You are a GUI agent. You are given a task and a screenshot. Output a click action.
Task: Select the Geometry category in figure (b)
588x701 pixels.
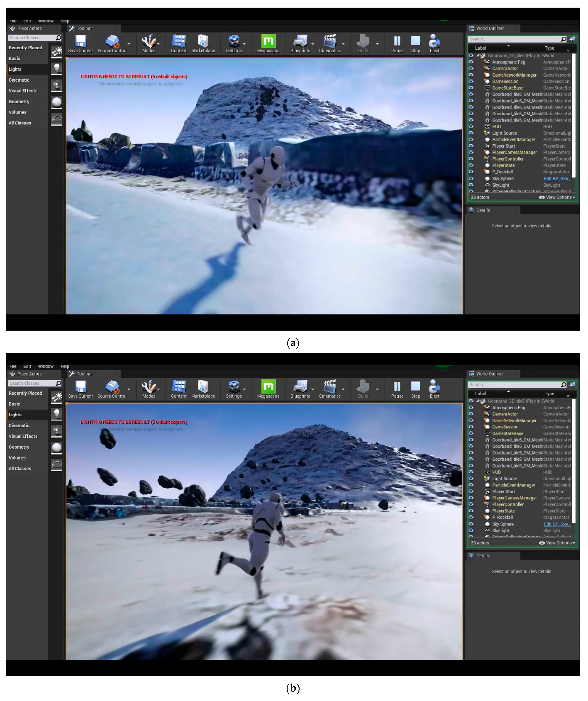[19, 447]
